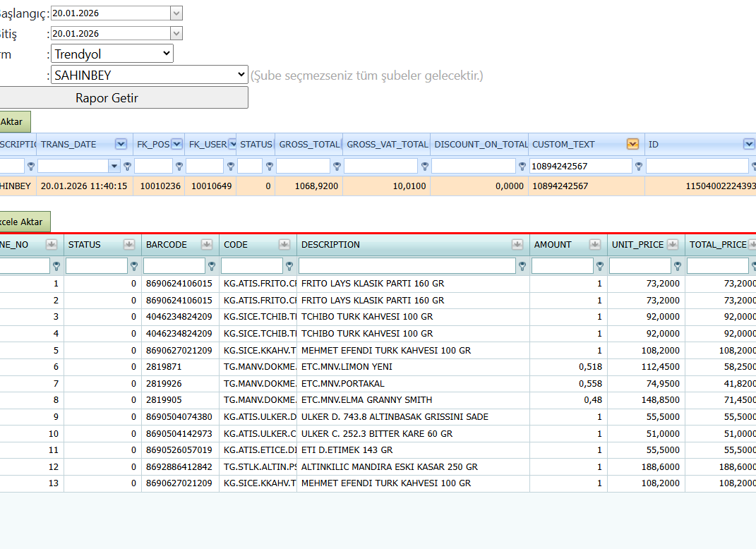Select the transaction row dated 20.01.2026 11:40:15
This screenshot has height=549, width=756.
pyautogui.click(x=378, y=186)
